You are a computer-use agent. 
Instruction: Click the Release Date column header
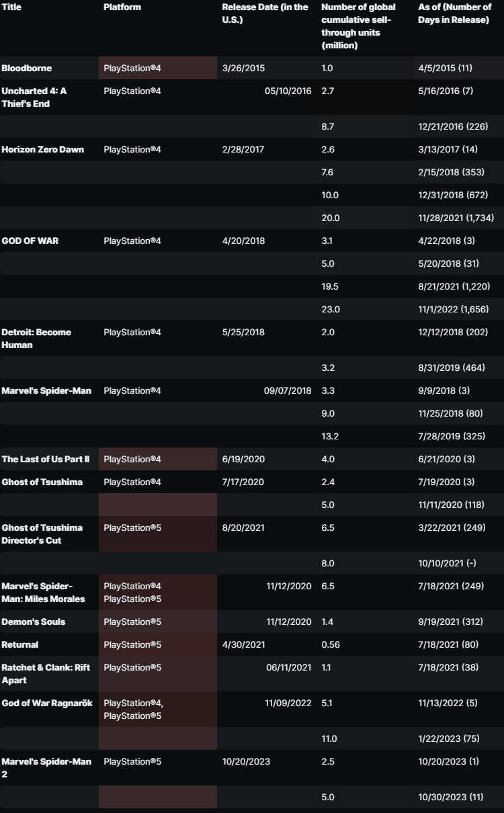pos(265,13)
